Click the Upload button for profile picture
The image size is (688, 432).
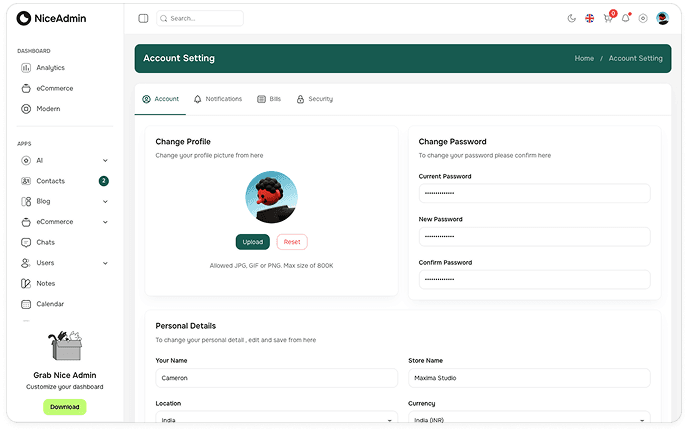click(x=253, y=242)
